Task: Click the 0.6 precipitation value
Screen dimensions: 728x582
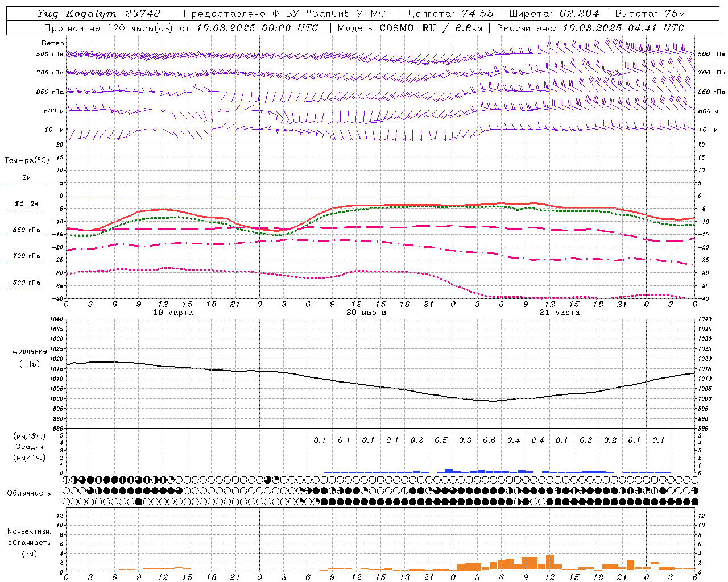Action: pyautogui.click(x=489, y=440)
